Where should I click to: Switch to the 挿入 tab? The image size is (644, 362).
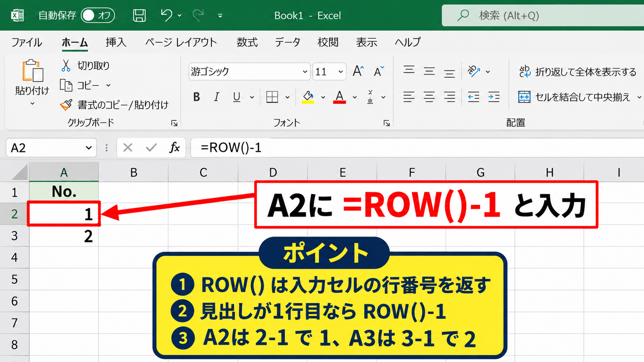[116, 42]
